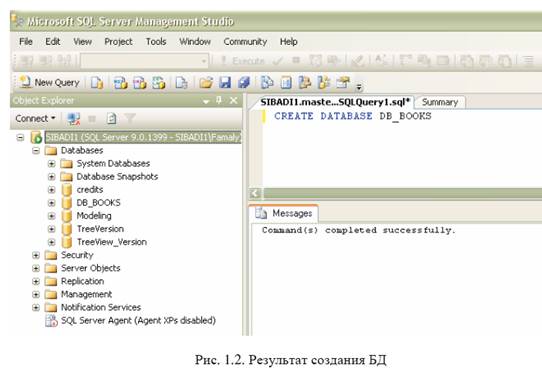
Task: Click the Execute query button
Action: [x=242, y=61]
